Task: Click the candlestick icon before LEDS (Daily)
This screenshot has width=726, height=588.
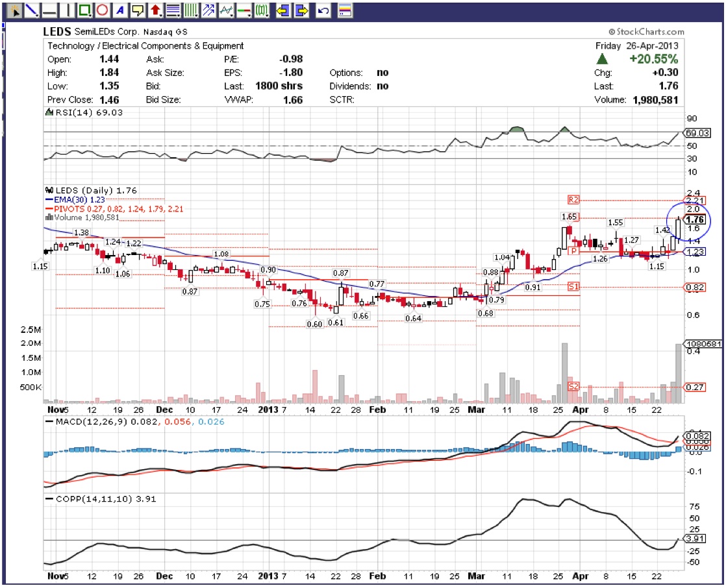Action: click(49, 190)
